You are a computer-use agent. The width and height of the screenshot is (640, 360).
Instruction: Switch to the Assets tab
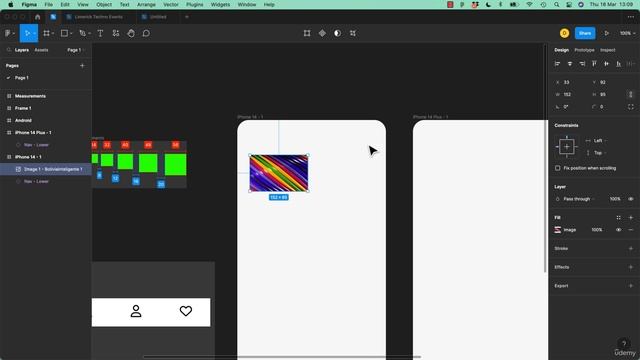[41, 50]
